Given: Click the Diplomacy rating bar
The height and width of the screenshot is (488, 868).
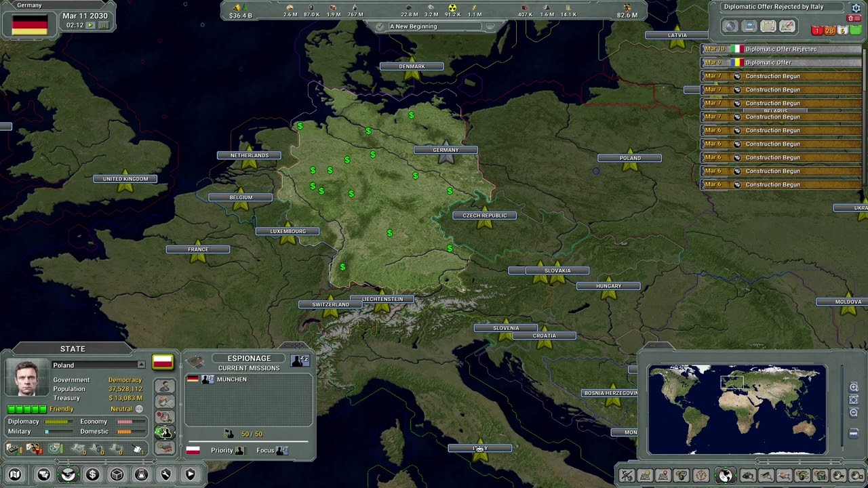Looking at the screenshot, I should coord(59,422).
